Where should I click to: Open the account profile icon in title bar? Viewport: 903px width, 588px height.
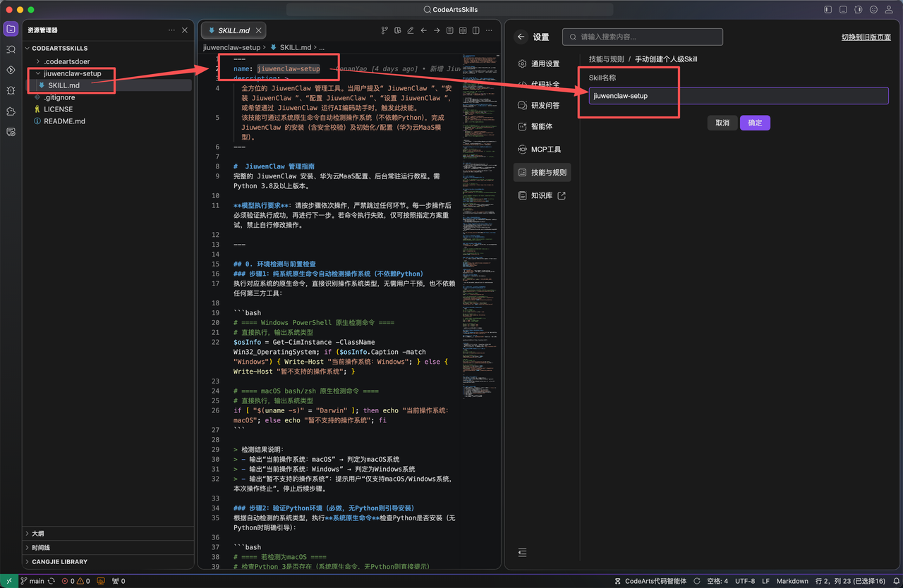point(890,9)
